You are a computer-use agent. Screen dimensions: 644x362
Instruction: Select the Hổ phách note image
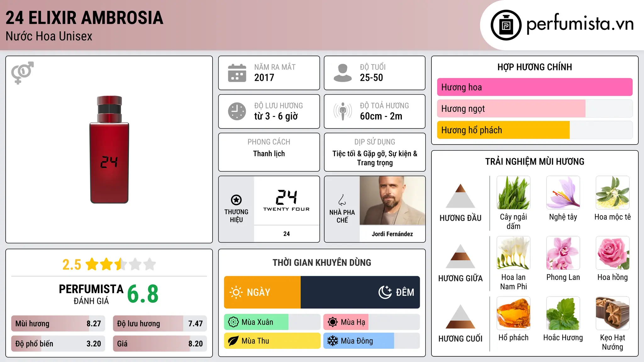[x=514, y=313]
